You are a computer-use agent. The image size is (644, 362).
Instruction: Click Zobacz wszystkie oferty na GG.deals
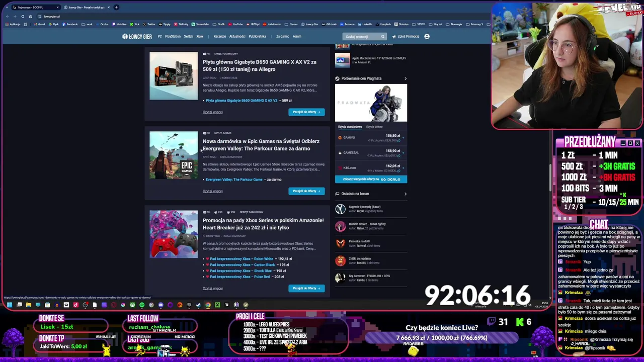click(371, 179)
